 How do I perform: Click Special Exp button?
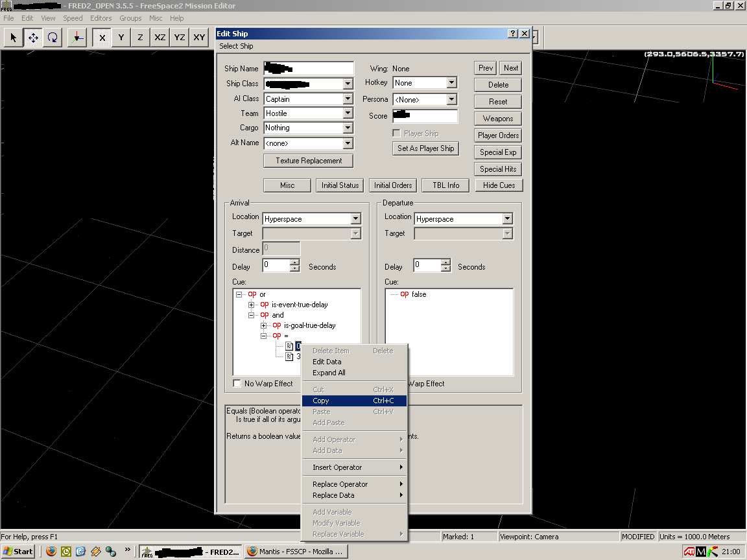[x=498, y=152]
